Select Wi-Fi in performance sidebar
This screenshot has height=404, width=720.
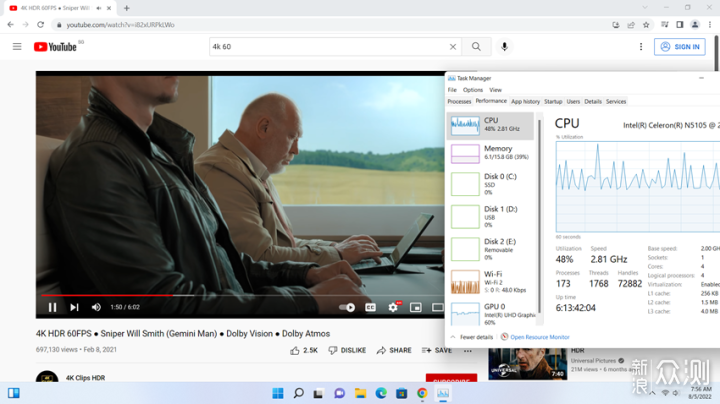490,282
